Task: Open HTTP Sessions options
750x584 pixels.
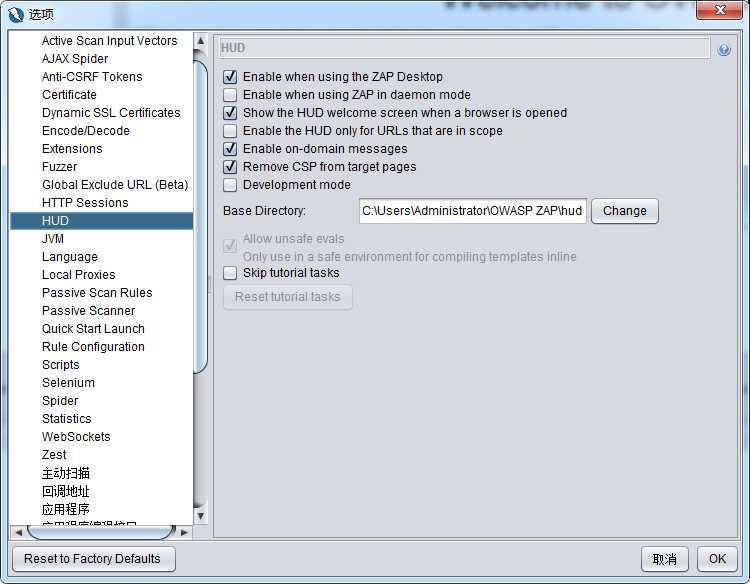Action: (x=85, y=203)
